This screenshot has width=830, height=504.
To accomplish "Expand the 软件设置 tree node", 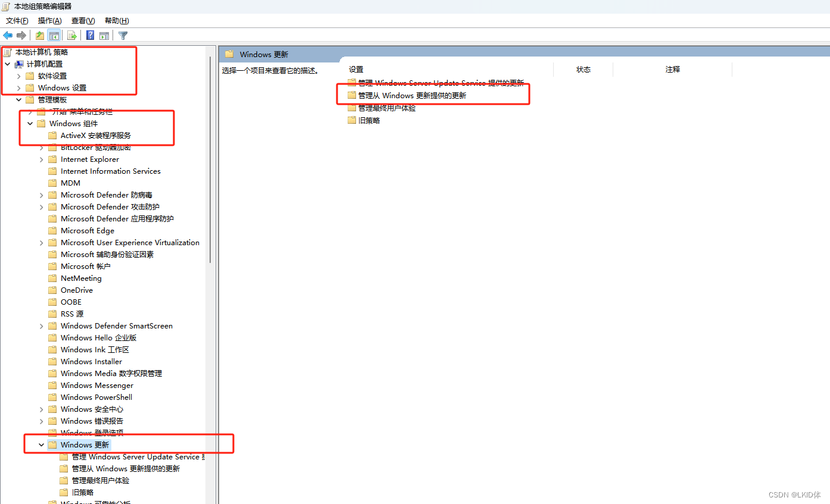I will [18, 76].
